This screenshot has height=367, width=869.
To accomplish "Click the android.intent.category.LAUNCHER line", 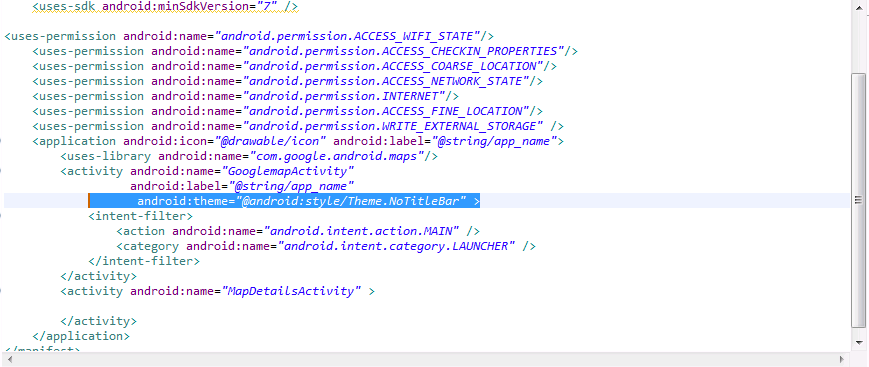I will click(x=326, y=246).
